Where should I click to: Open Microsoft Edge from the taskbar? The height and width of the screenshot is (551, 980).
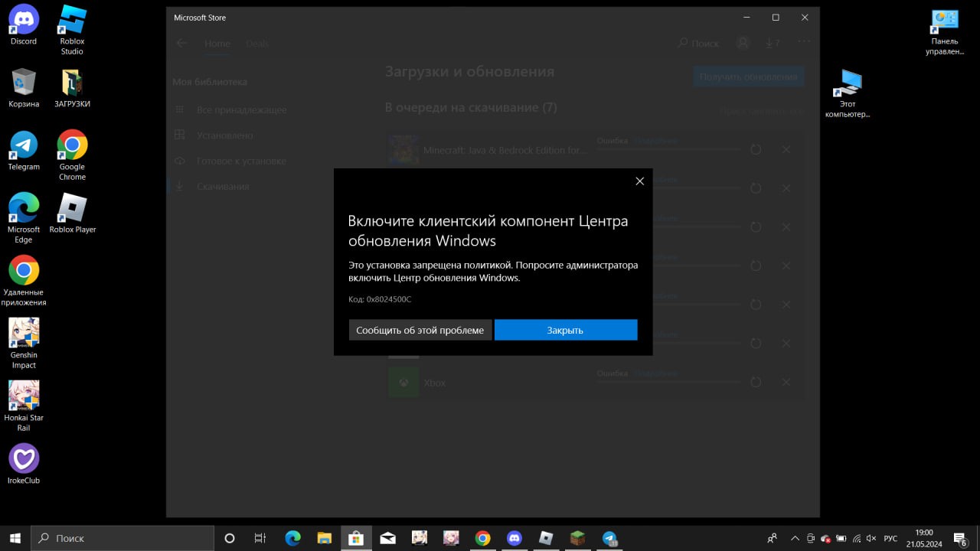292,538
